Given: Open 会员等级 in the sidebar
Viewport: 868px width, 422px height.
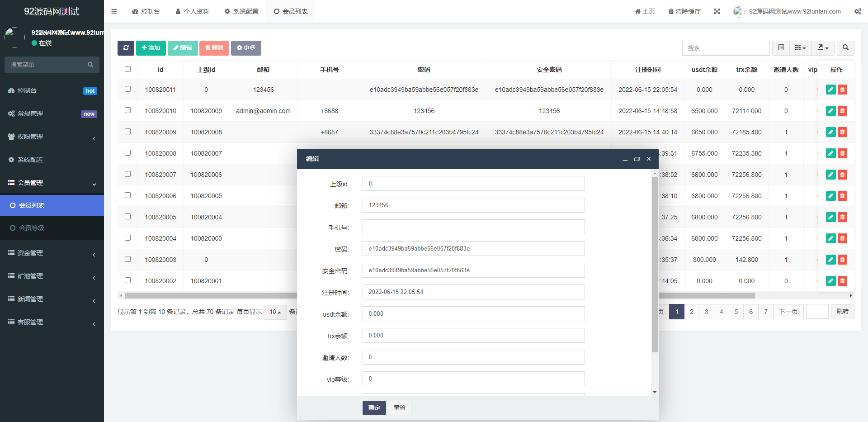Looking at the screenshot, I should 32,228.
